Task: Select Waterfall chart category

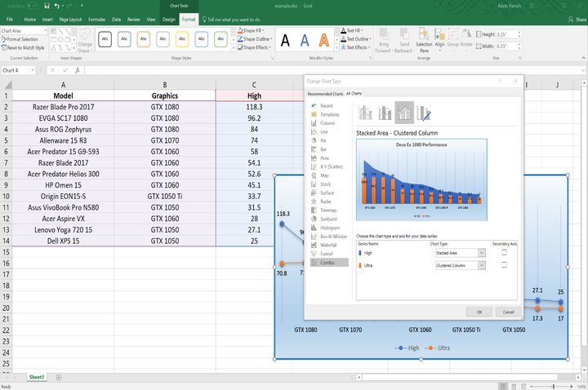Action: 327,245
